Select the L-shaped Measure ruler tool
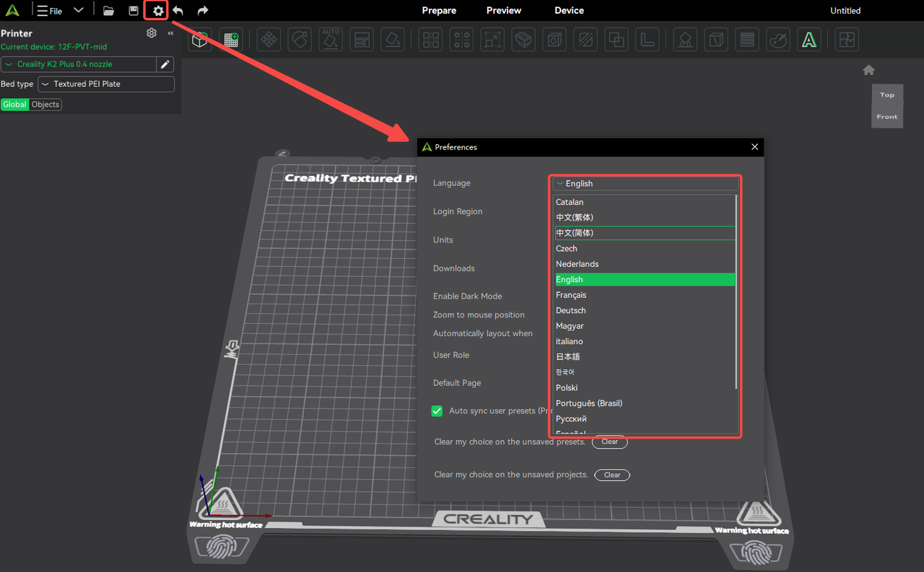 (x=648, y=40)
